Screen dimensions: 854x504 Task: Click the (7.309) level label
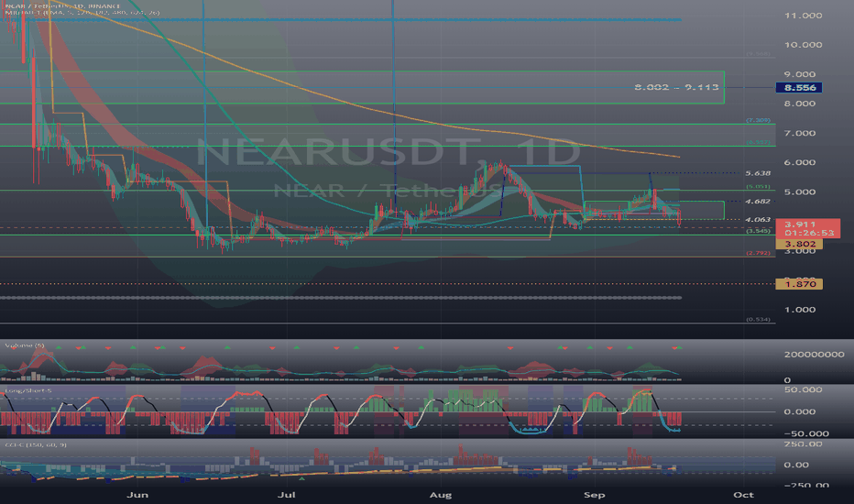(758, 120)
